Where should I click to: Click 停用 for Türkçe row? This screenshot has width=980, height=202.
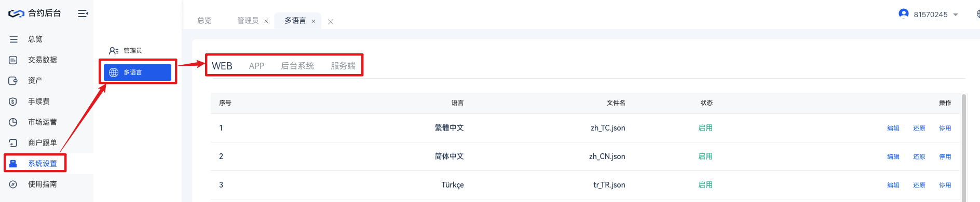[x=945, y=185]
